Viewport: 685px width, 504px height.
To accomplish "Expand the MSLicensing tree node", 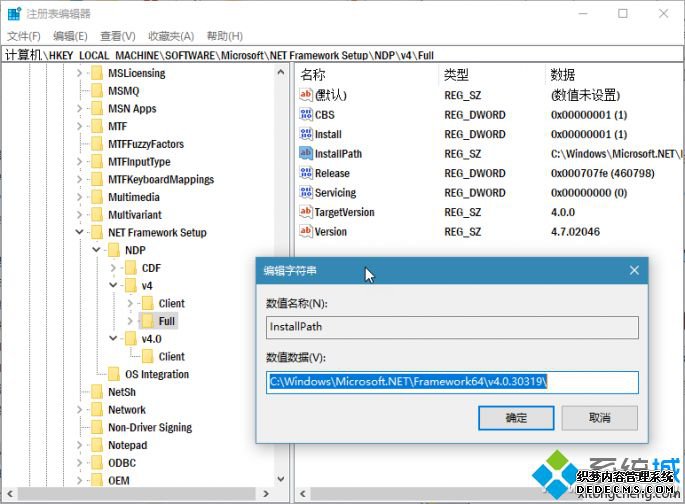I will tap(79, 73).
